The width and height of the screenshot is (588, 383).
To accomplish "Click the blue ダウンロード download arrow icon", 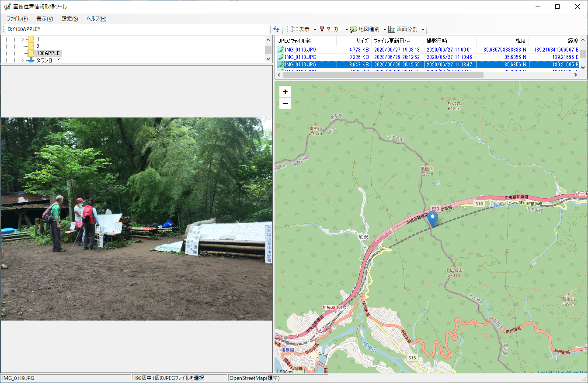I will tap(31, 60).
